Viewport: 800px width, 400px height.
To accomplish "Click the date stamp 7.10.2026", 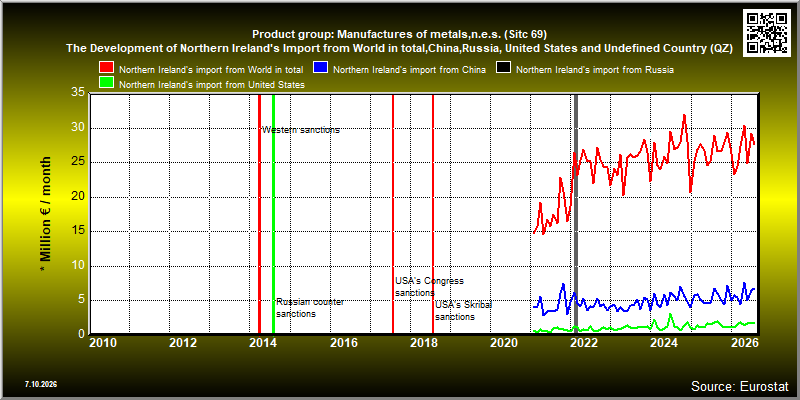I will coord(40,384).
